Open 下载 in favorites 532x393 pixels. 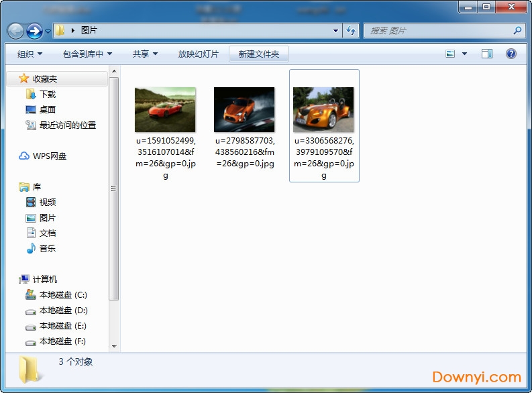tap(48, 95)
